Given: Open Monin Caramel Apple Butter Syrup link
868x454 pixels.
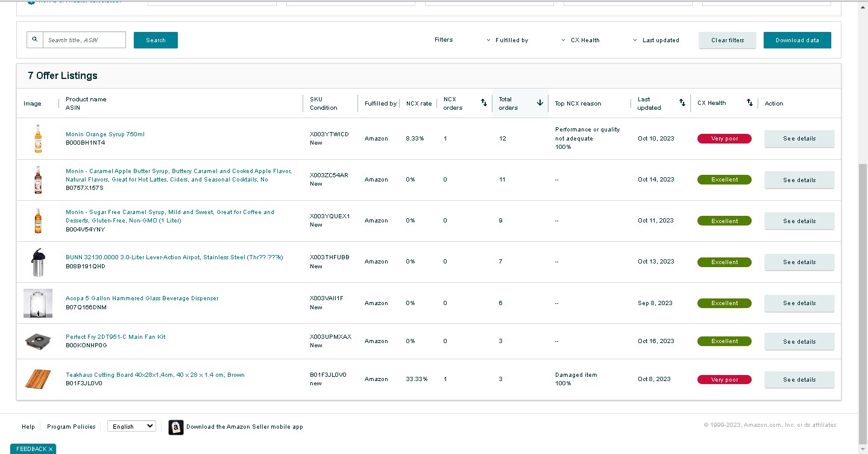Looking at the screenshot, I should [178, 175].
